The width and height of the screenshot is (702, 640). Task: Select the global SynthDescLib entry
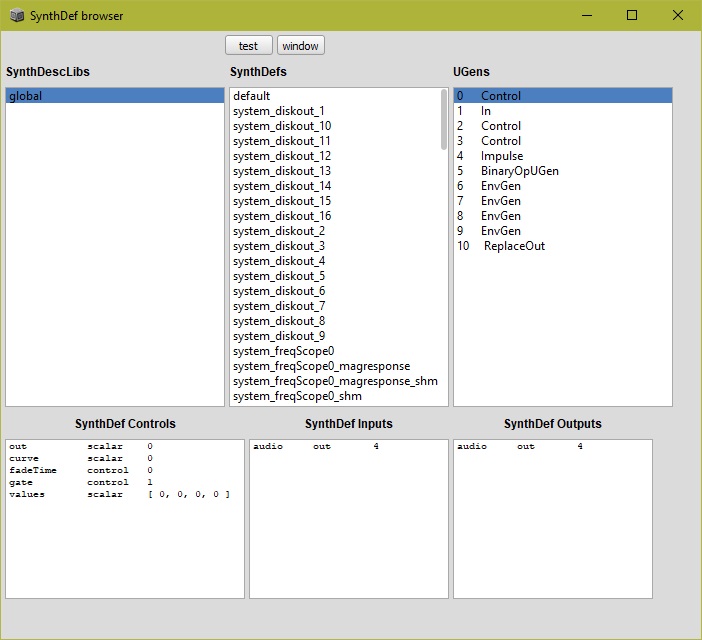(x=115, y=96)
